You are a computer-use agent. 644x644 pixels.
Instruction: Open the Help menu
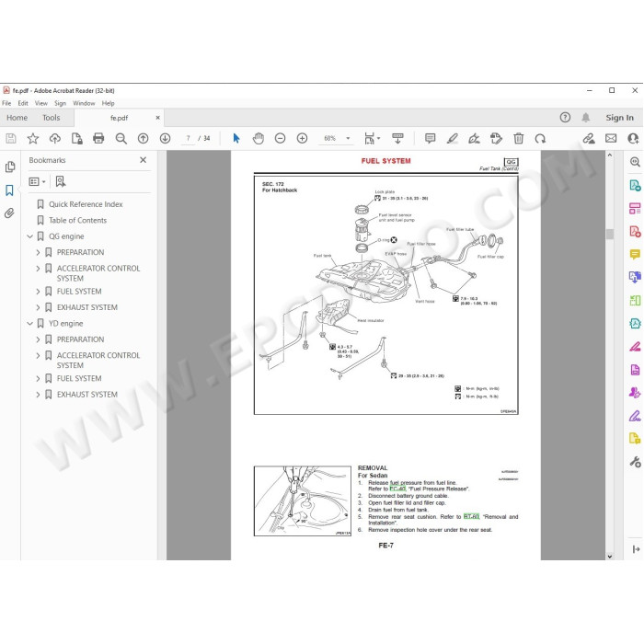click(x=108, y=103)
